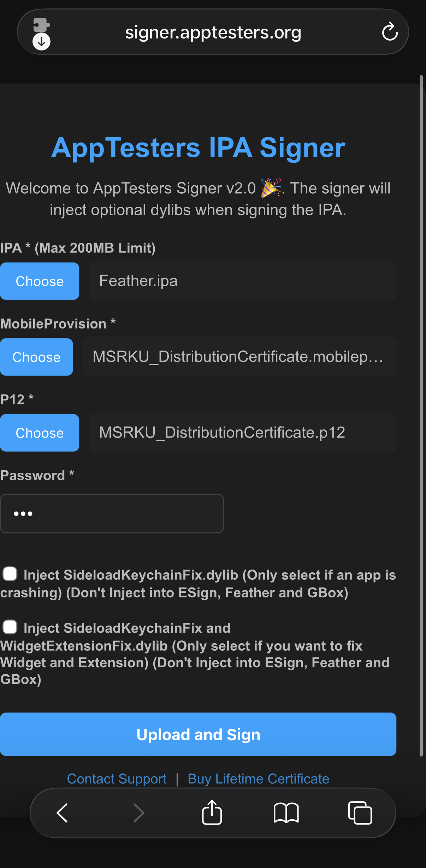This screenshot has height=868, width=426.
Task: Enable Inject SideloadKeychainFix.dylib checkbox
Action: [10, 574]
